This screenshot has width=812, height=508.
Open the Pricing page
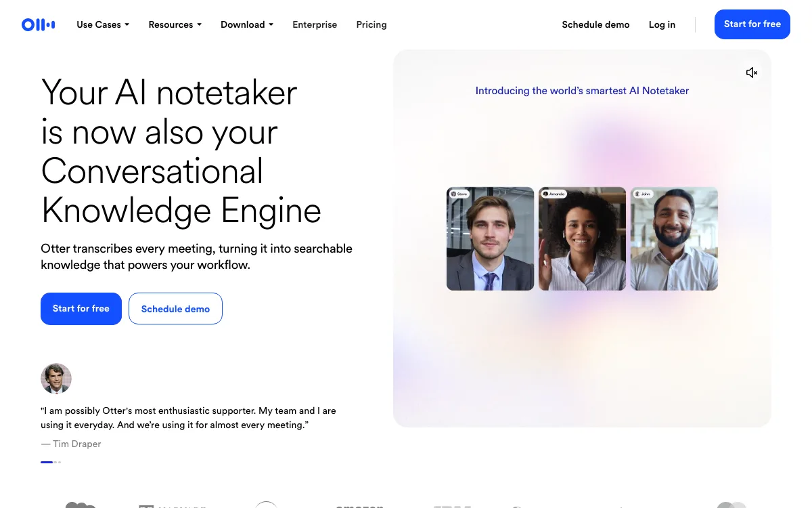371,24
